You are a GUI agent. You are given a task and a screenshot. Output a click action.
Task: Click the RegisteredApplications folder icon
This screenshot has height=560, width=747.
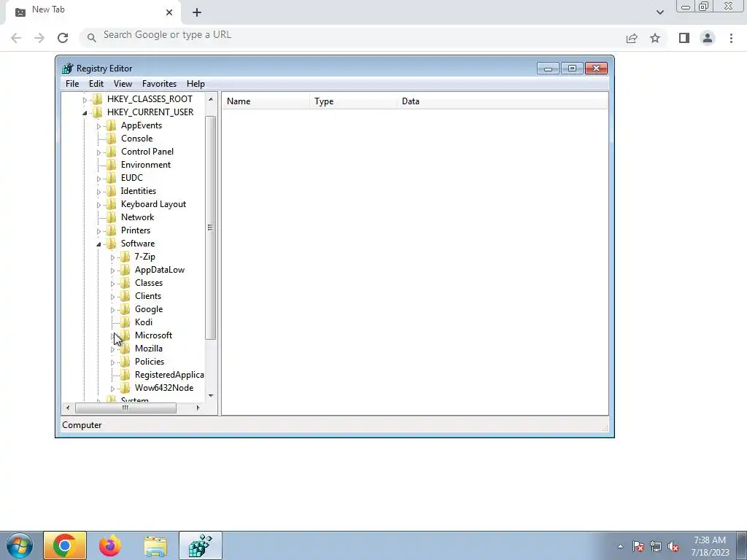tap(125, 374)
